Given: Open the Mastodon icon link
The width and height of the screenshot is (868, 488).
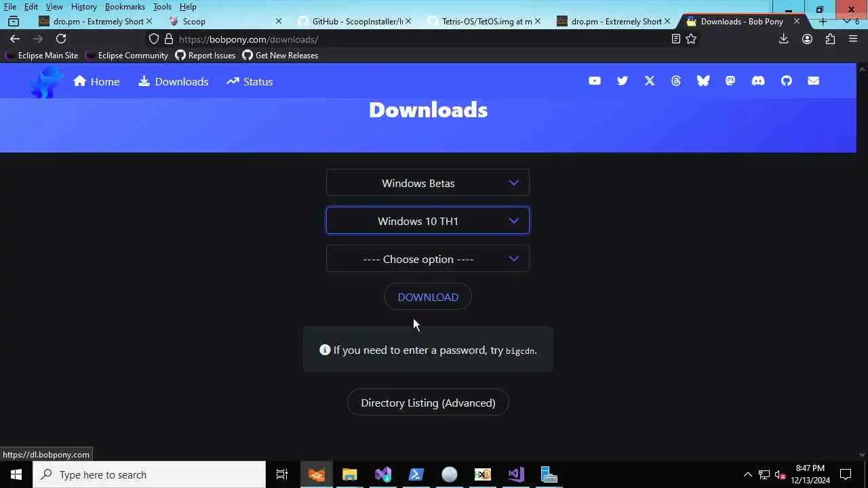Looking at the screenshot, I should (730, 81).
